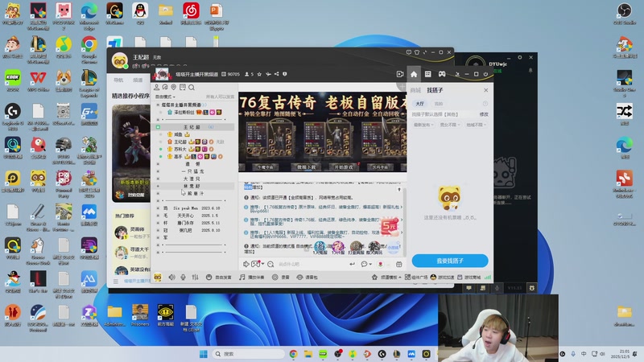The width and height of the screenshot is (644, 362).
Task: Open 组件广场 in bottom bar
Action: click(416, 278)
